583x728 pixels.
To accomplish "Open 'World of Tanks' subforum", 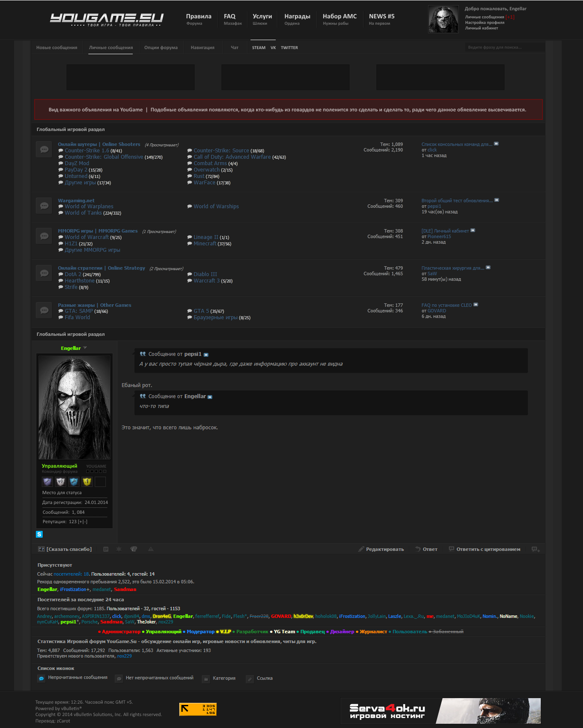I will pyautogui.click(x=83, y=213).
